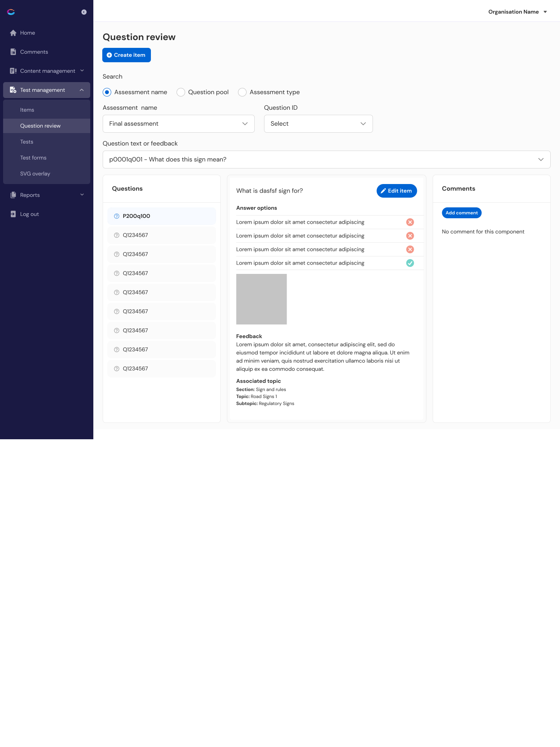Click the grey image placeholder thumbnail
The width and height of the screenshot is (560, 747).
(261, 299)
